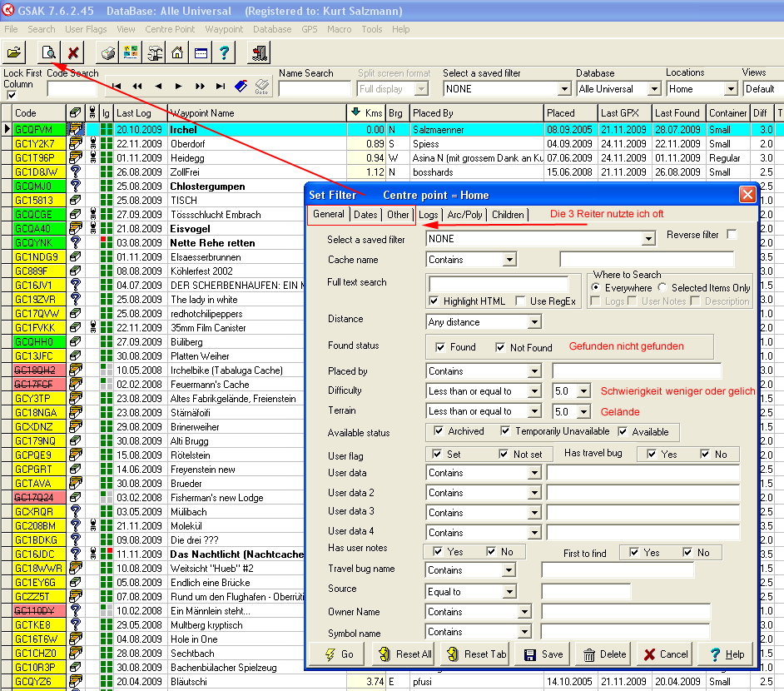784x691 pixels.
Task: Click the Name Search input field
Action: [315, 89]
